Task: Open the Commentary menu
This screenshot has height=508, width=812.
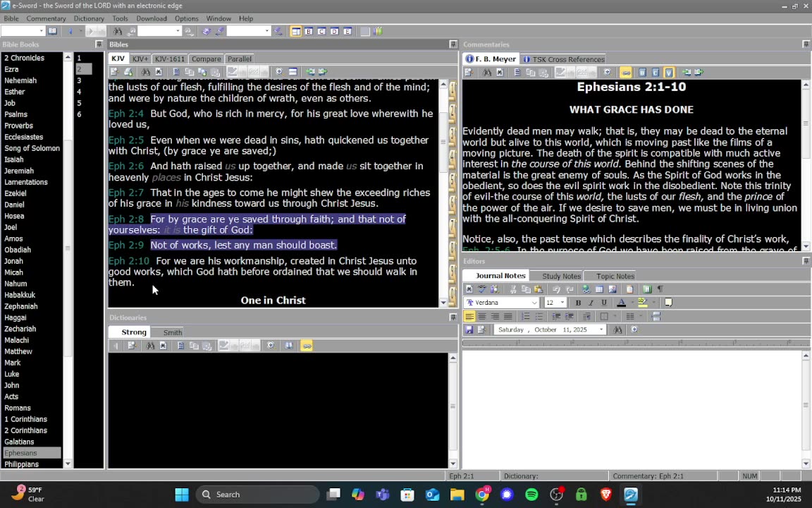Action: click(46, 18)
